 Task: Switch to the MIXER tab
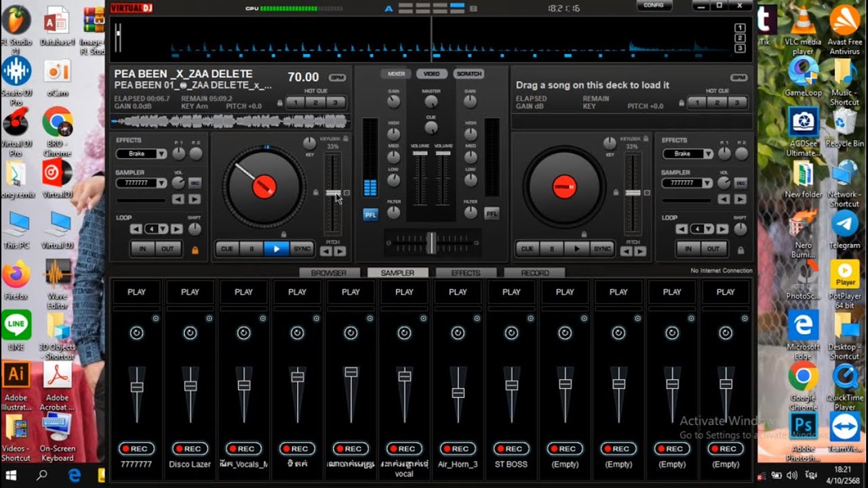pyautogui.click(x=396, y=74)
